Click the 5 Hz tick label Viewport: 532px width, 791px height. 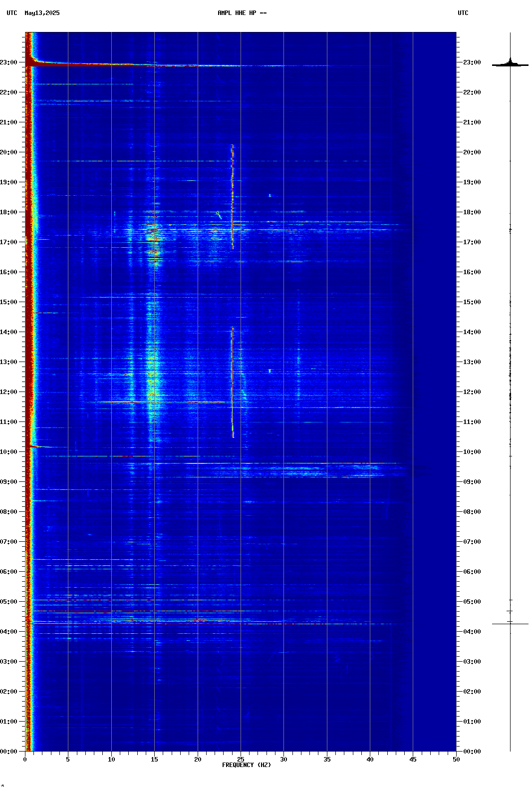68,760
